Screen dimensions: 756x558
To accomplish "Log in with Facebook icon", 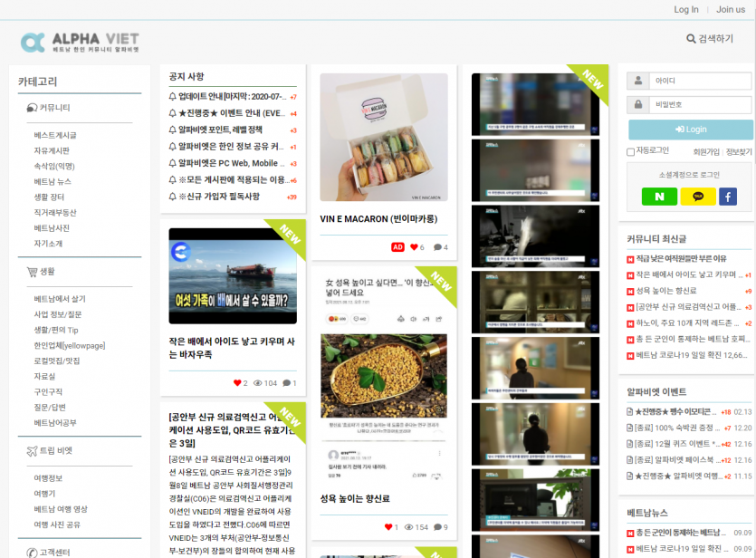I will pyautogui.click(x=727, y=197).
